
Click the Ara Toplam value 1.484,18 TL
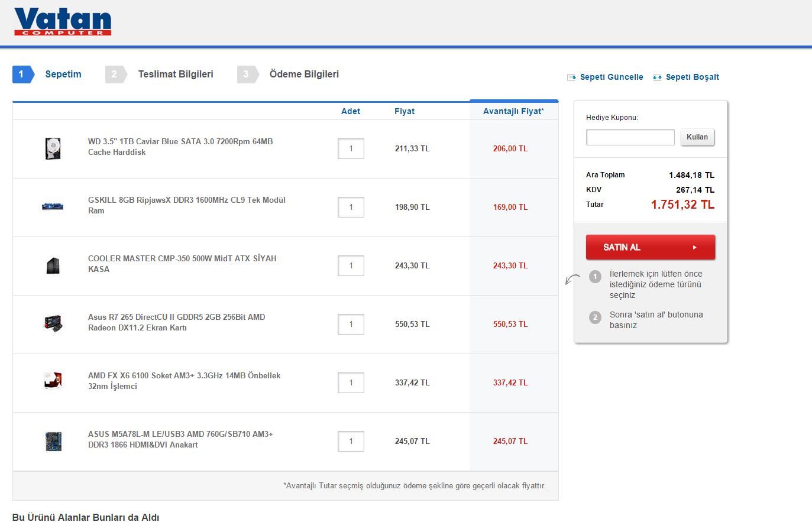[691, 175]
